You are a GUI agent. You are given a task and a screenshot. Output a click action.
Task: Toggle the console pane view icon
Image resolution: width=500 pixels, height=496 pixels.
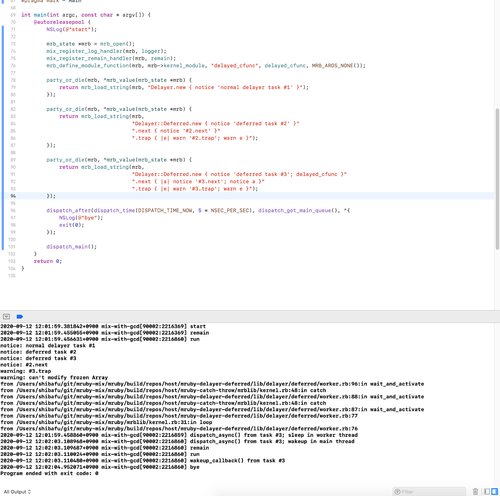click(x=494, y=491)
